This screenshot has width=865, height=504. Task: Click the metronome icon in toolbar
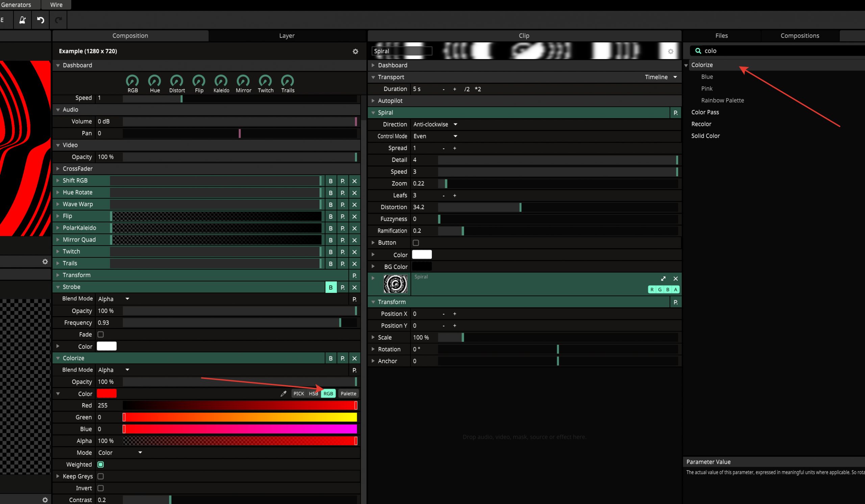tap(22, 20)
